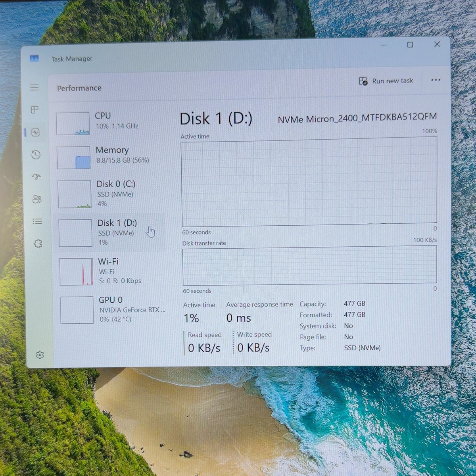Open the Services page puzzle icon
This screenshot has width=476, height=476.
click(38, 244)
